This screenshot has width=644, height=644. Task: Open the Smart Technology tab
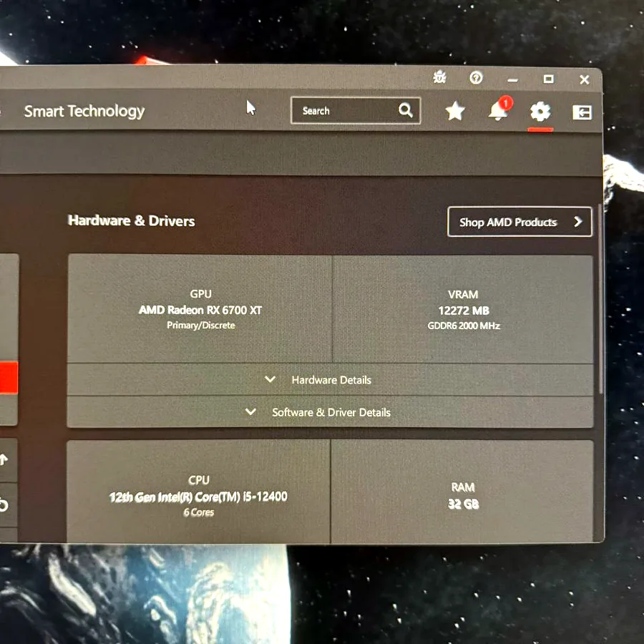click(x=84, y=112)
